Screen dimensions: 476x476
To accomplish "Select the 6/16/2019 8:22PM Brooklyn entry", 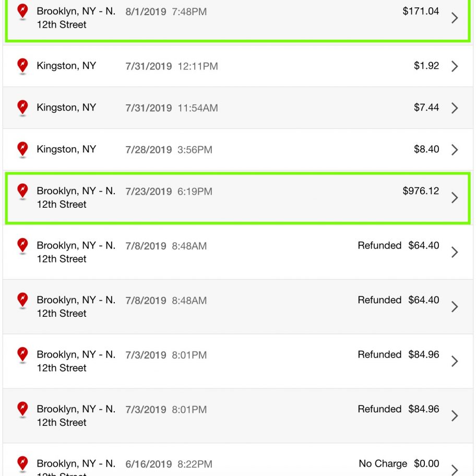I will pyautogui.click(x=237, y=460).
